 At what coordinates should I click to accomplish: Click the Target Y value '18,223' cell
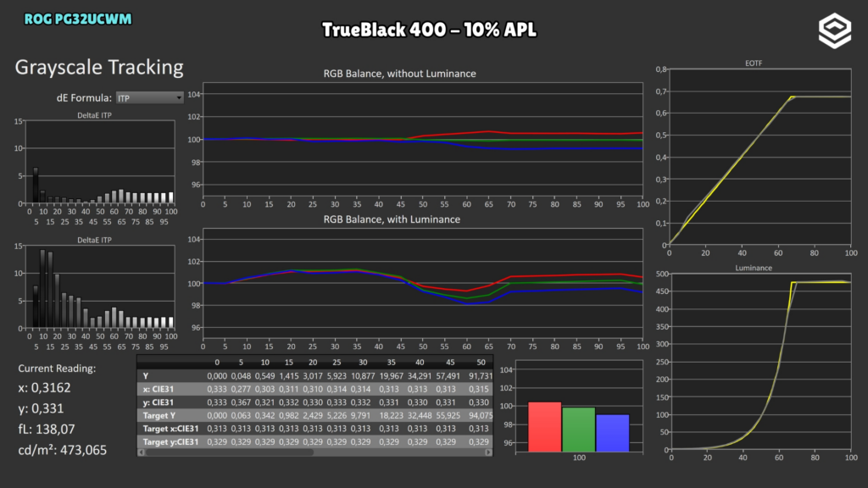tap(392, 415)
